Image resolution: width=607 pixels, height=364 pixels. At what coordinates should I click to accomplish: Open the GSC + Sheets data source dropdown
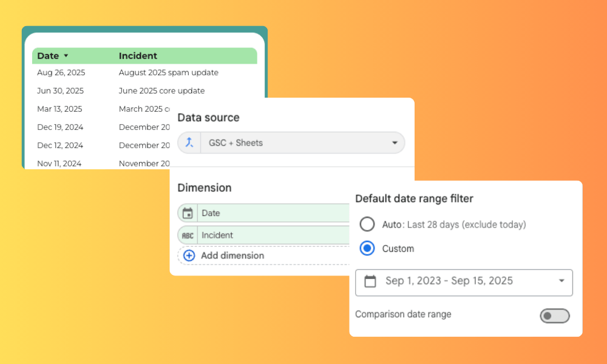(x=291, y=143)
